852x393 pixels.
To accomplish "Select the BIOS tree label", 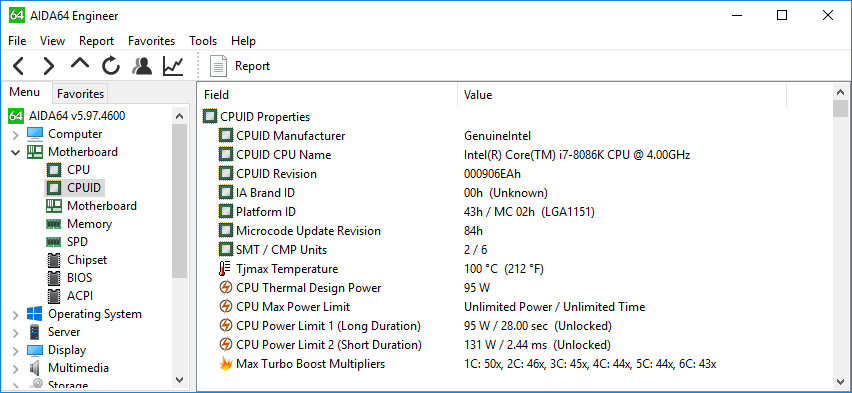I will pos(79,278).
